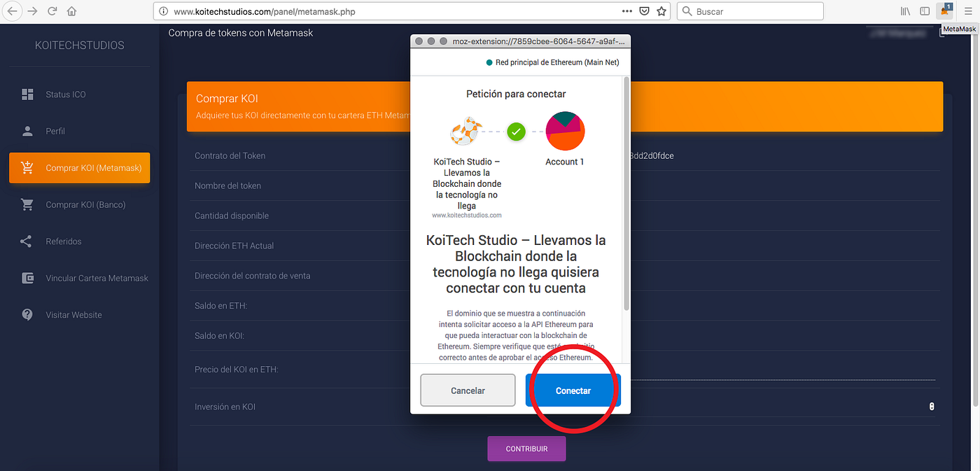Click the MetaMask fox extension icon

click(x=945, y=10)
